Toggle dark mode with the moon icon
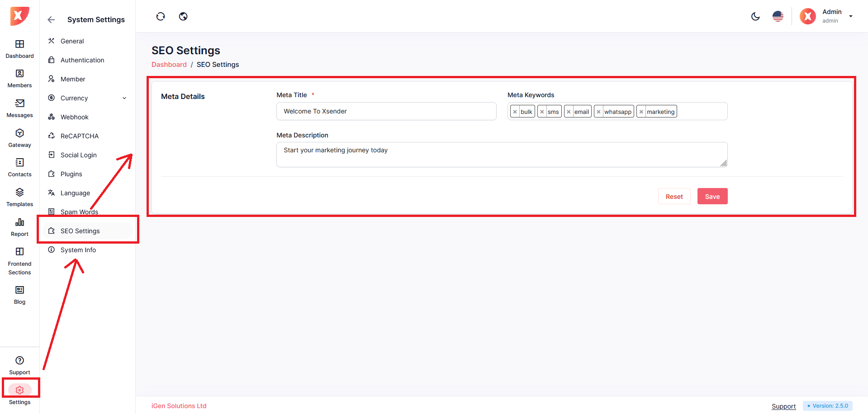The height and width of the screenshot is (414, 868). pyautogui.click(x=755, y=17)
